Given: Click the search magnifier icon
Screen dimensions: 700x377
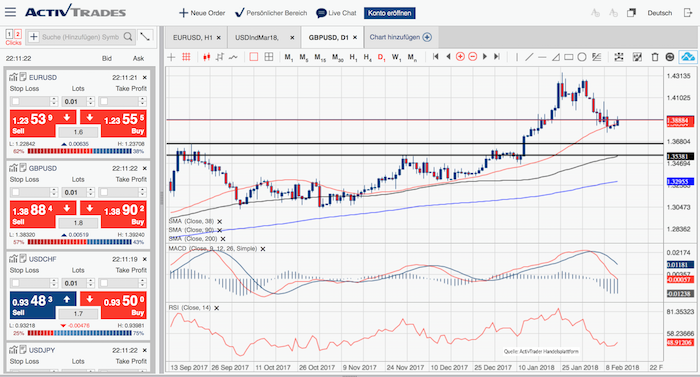Looking at the screenshot, I should click(128, 37).
